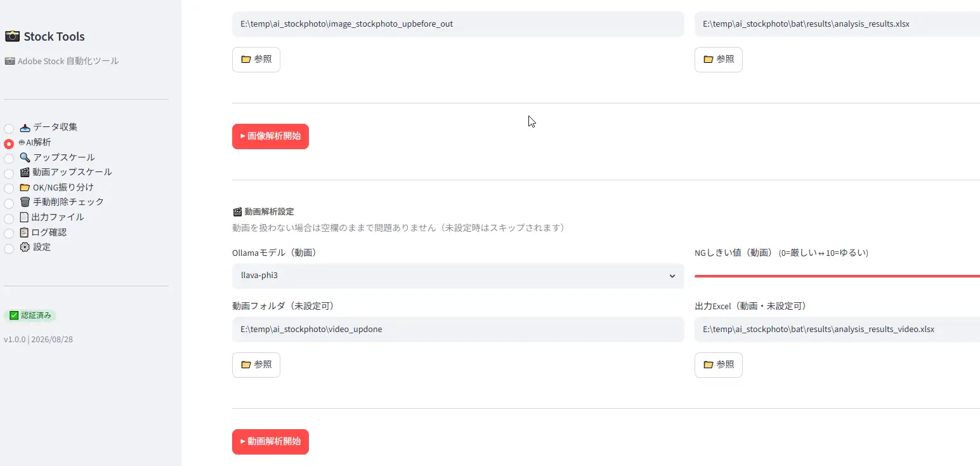
Task: Click the 動画解析設定 section heading
Action: pos(263,211)
